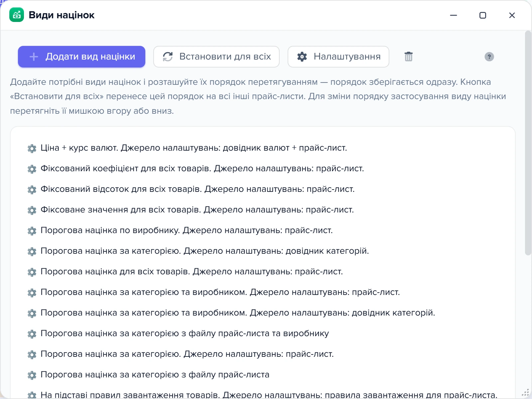Click gear icon next to 'Ціна + курс валют'

(x=32, y=148)
